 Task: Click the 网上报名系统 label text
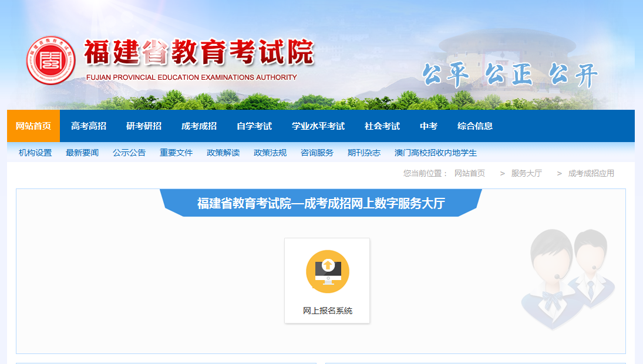(x=328, y=311)
